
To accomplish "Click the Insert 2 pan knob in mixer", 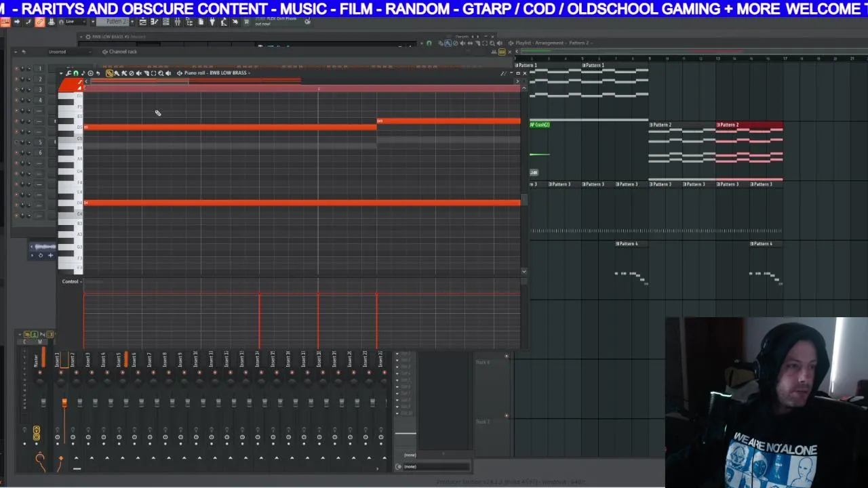I will pyautogui.click(x=77, y=382).
